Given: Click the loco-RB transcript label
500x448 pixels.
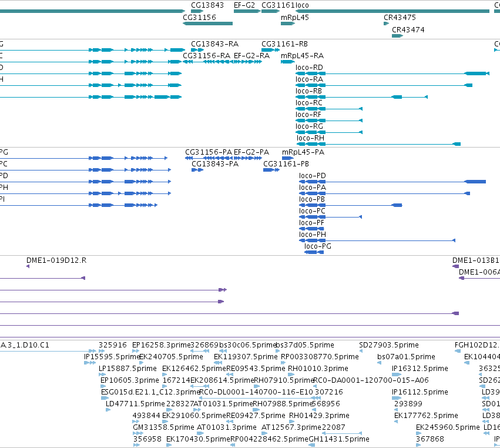Looking at the screenshot, I should [308, 91].
